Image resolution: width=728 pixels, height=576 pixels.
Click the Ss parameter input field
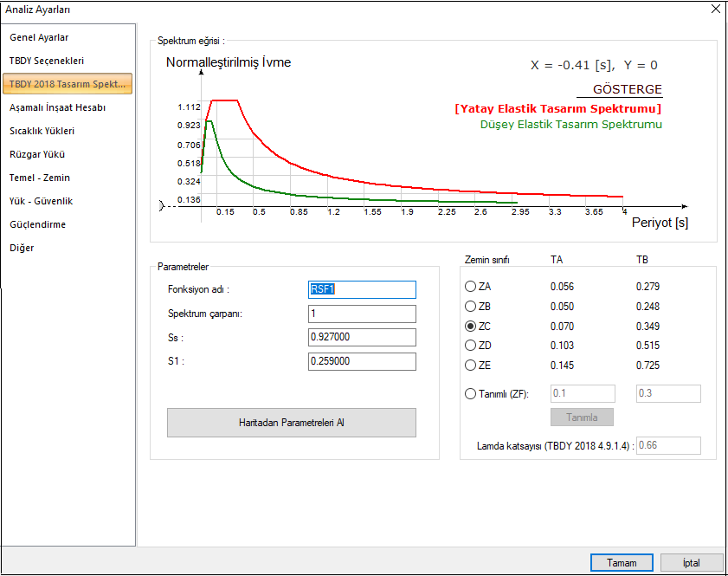pos(362,338)
